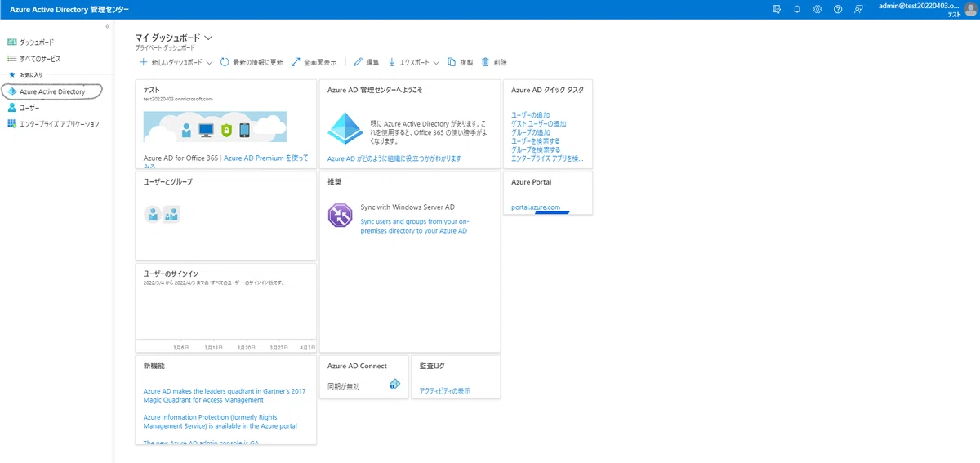Open the Azure AD Premium を使って link
980x463 pixels.
266,158
